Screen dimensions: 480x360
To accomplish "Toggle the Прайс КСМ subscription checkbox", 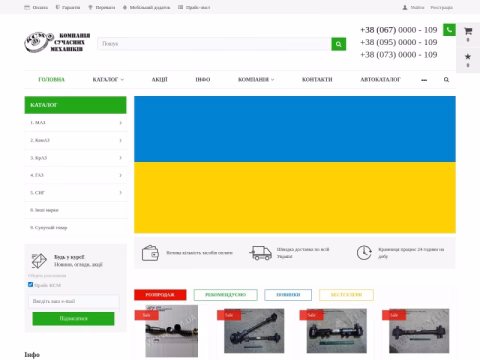I will 31,285.
